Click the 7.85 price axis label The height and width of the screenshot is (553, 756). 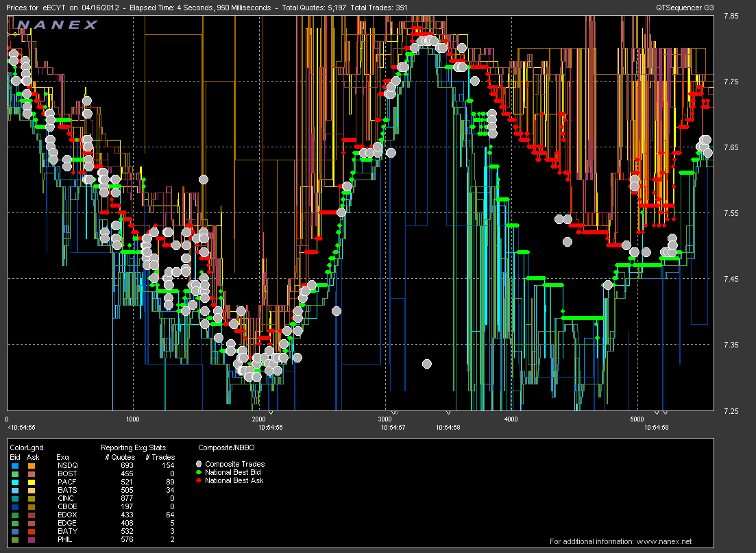click(x=731, y=16)
